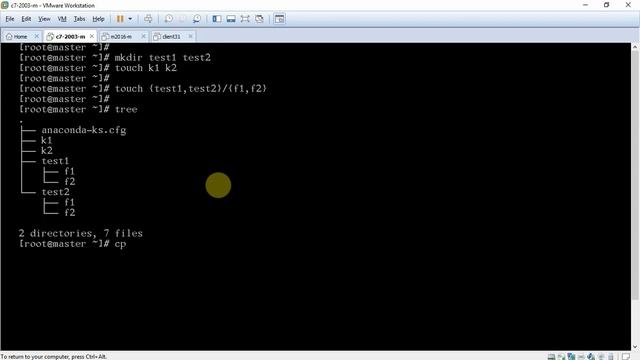The height and width of the screenshot is (360, 640).
Task: Open the Help menu
Action: point(98,19)
